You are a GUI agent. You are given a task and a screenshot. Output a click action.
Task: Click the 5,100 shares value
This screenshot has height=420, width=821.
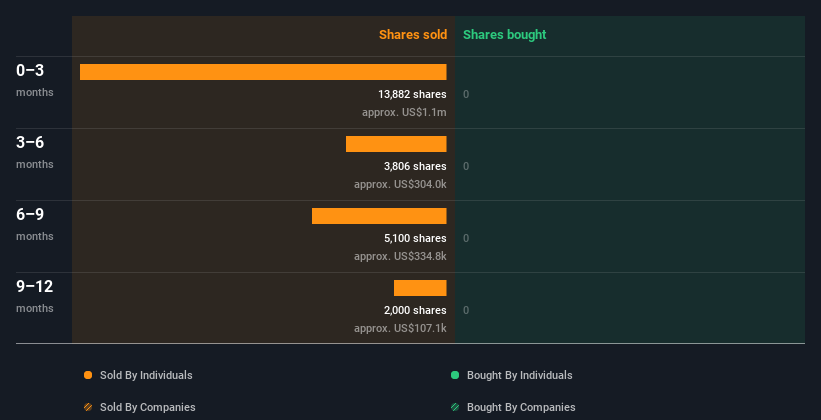point(415,238)
